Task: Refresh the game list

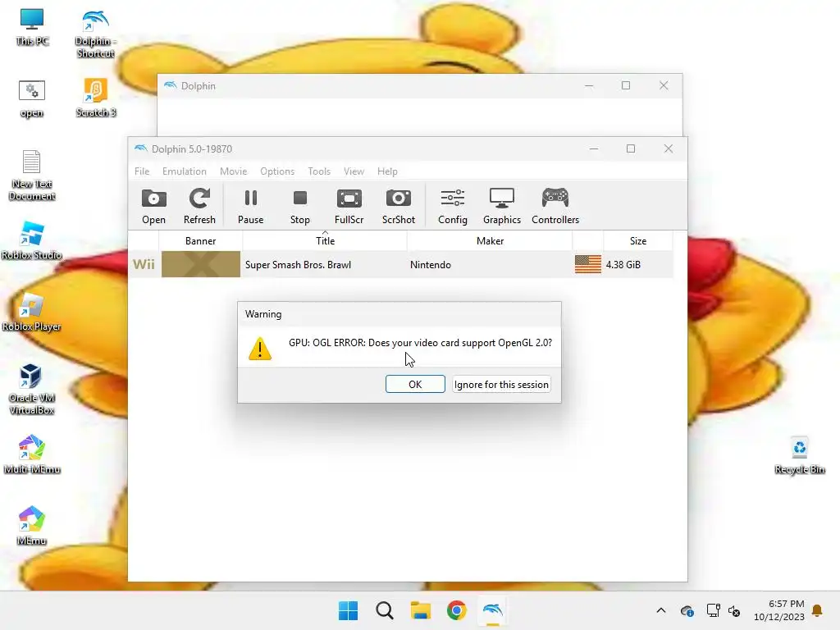Action: 199,206
